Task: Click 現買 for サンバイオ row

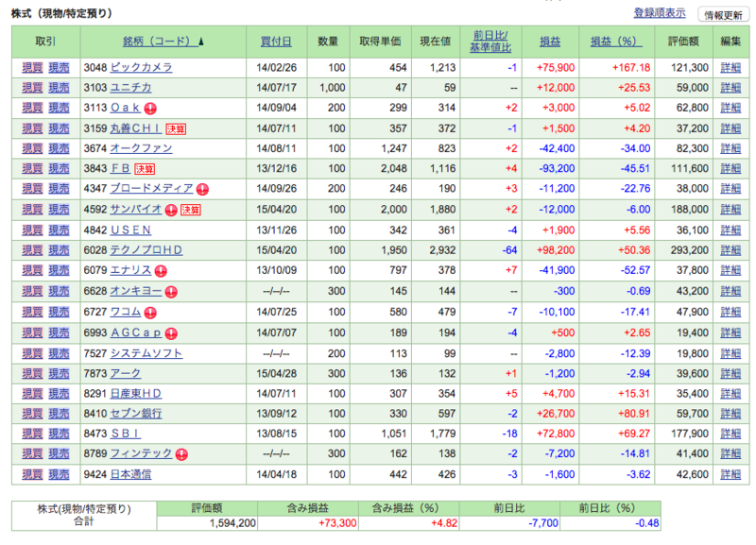Action: [32, 209]
